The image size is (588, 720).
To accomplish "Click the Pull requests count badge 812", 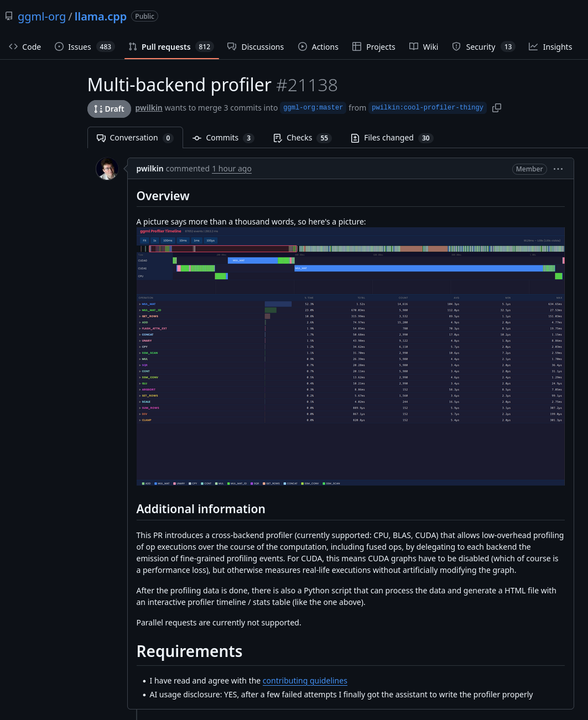I will click(205, 47).
